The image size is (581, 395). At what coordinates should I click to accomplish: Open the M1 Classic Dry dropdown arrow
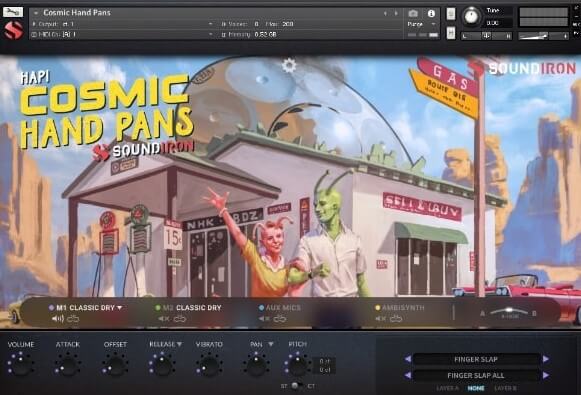click(x=120, y=308)
